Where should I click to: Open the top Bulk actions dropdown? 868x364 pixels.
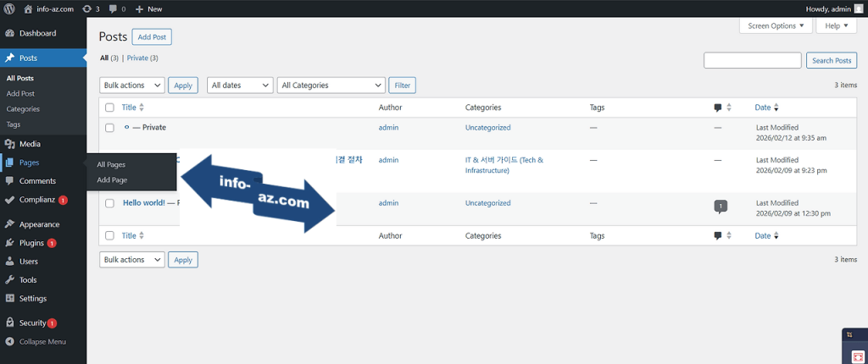(x=132, y=85)
